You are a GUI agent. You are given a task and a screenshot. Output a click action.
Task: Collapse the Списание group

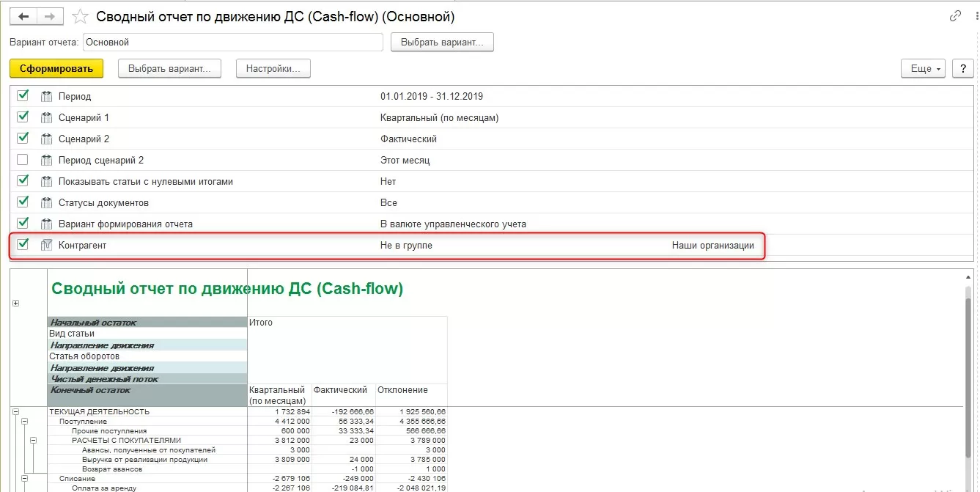coord(24,478)
